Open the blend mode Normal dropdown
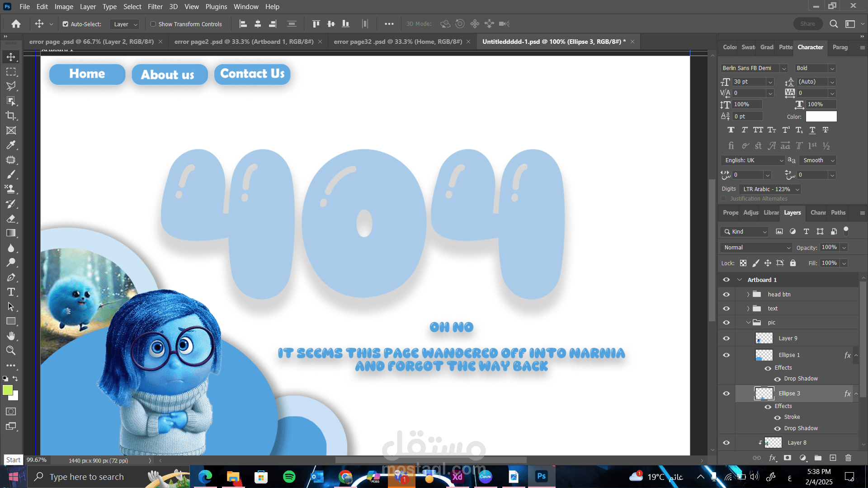Screen dimensions: 868x488 [x=756, y=248]
